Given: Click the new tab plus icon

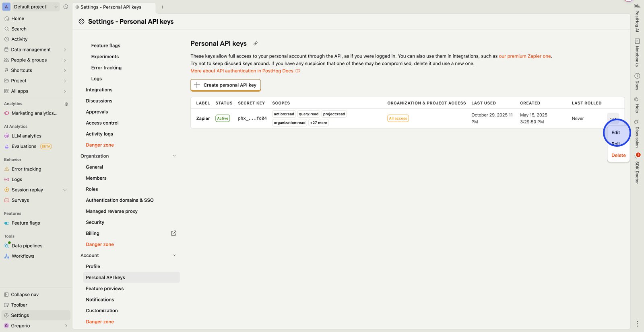Looking at the screenshot, I should click(x=162, y=7).
